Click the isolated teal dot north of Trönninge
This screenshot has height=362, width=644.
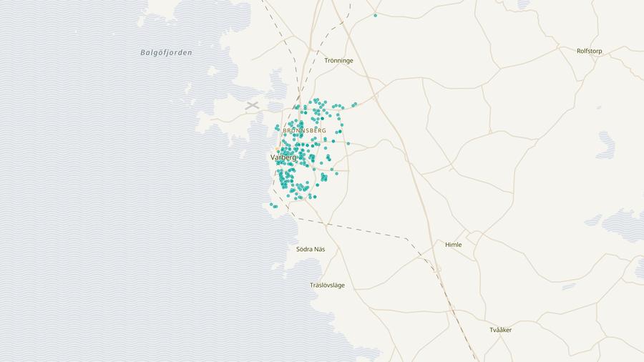pos(375,15)
